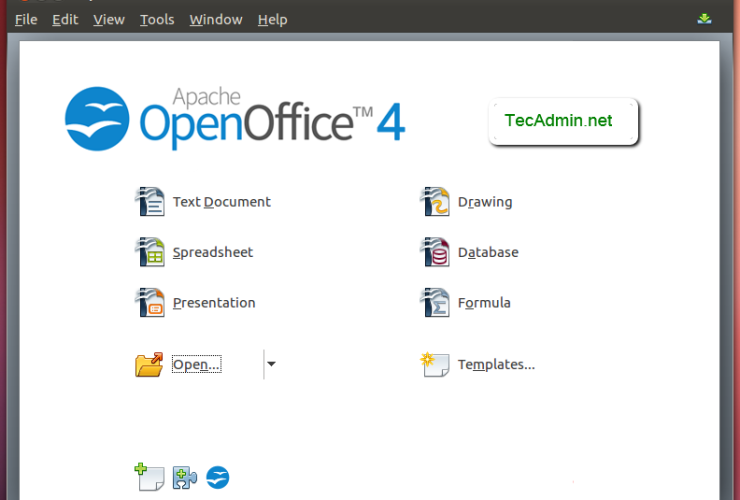The image size is (740, 500).
Task: Start a new Spreadsheet
Action: (195, 252)
